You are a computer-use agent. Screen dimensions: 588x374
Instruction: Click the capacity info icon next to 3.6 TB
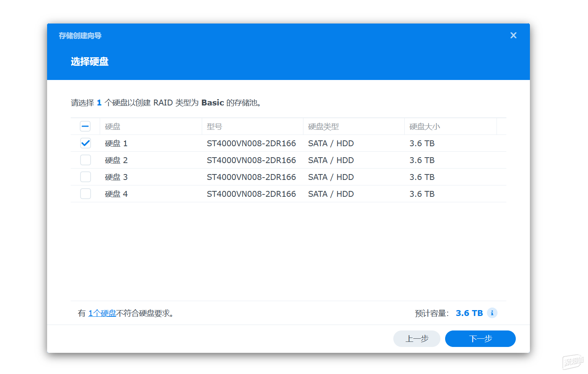pos(492,313)
